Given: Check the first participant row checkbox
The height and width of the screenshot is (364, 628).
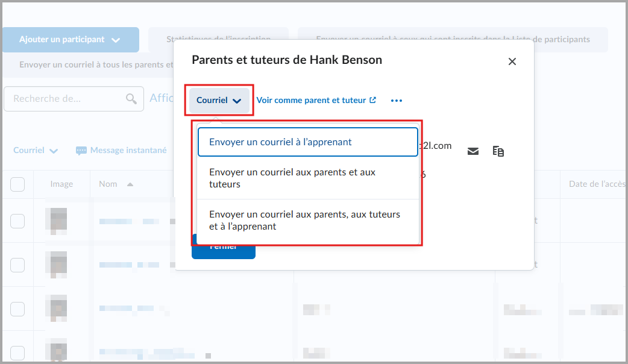Looking at the screenshot, I should pyautogui.click(x=17, y=221).
